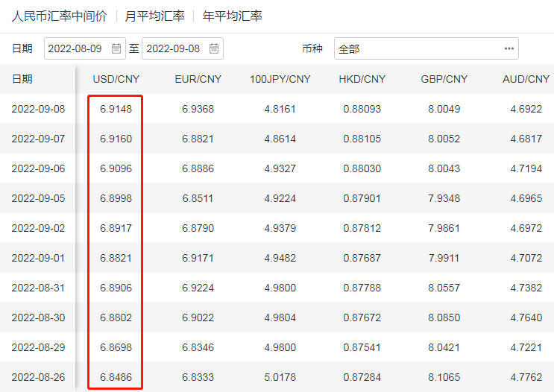
Task: Click the GBP/CNY column header
Action: (444, 79)
